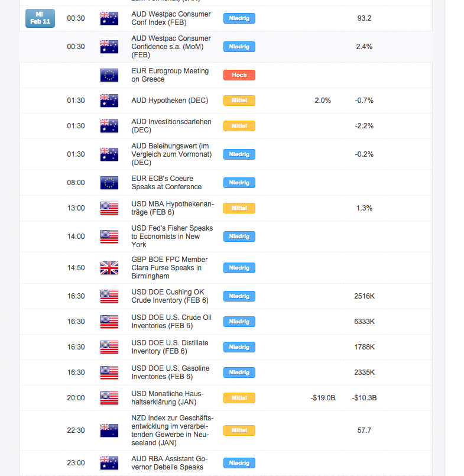Select Australian flag beside AUD Hypotheken
464x476 pixels.
pyautogui.click(x=109, y=101)
